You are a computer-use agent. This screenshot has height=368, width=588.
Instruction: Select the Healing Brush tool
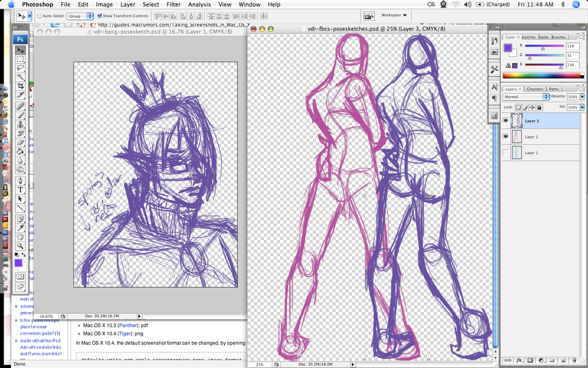click(x=20, y=106)
